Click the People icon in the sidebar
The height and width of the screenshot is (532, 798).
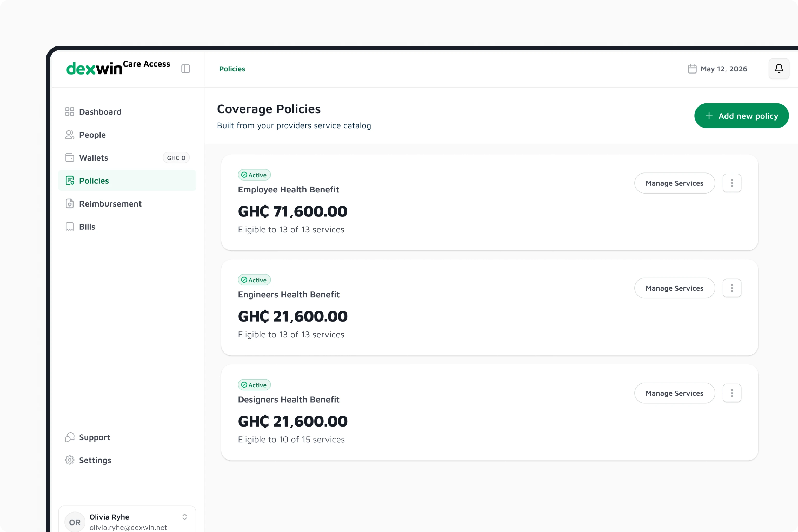[70, 135]
